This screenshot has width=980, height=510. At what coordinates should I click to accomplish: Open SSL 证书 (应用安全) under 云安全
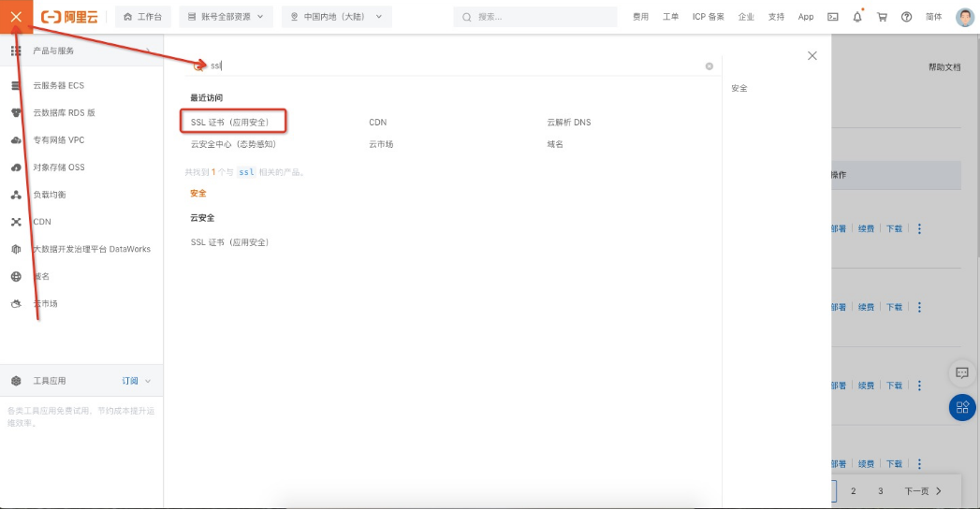point(229,241)
